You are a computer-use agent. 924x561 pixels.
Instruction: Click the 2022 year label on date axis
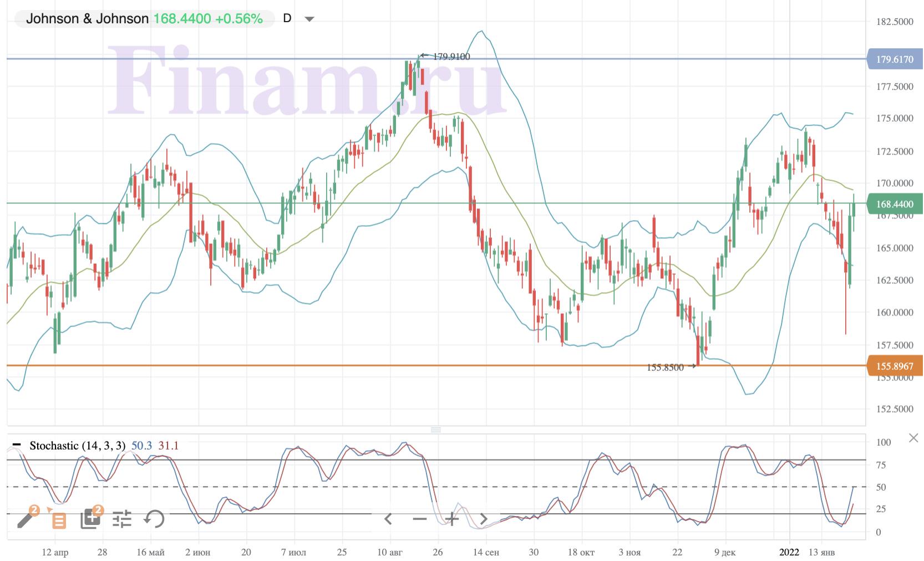pos(789,552)
